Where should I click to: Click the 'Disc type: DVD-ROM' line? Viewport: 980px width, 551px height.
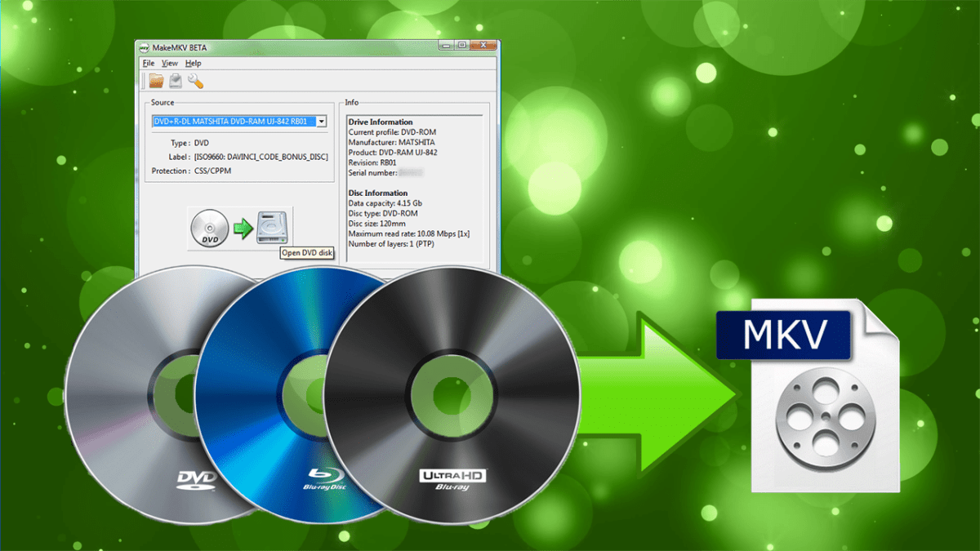[x=383, y=213]
